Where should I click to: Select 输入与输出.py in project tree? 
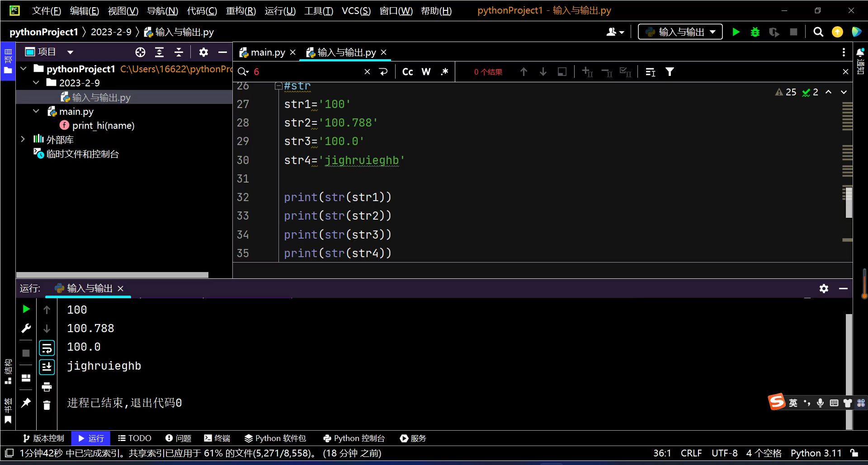pos(124,97)
